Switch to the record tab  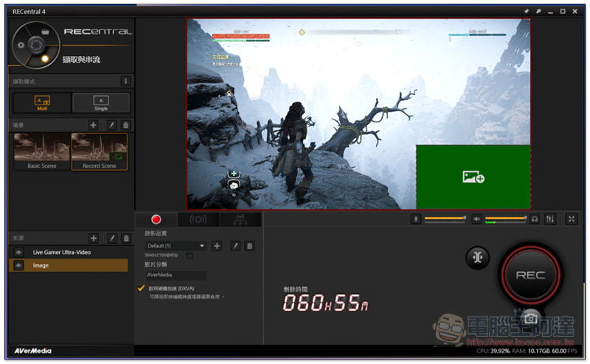point(156,220)
